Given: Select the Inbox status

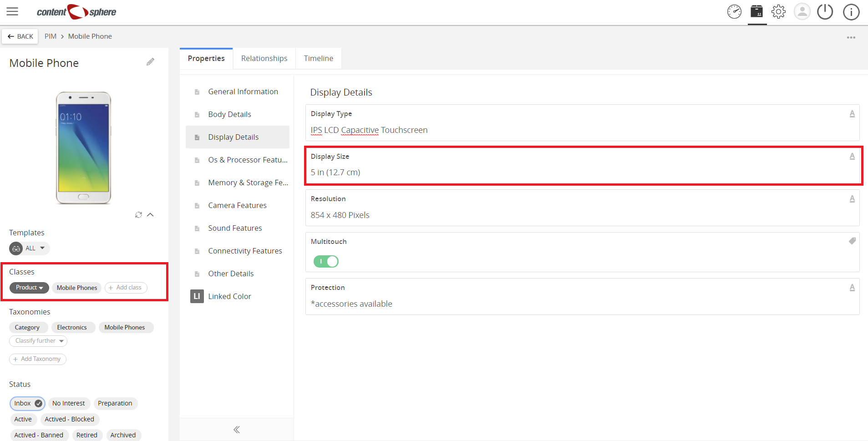Looking at the screenshot, I should coord(27,403).
